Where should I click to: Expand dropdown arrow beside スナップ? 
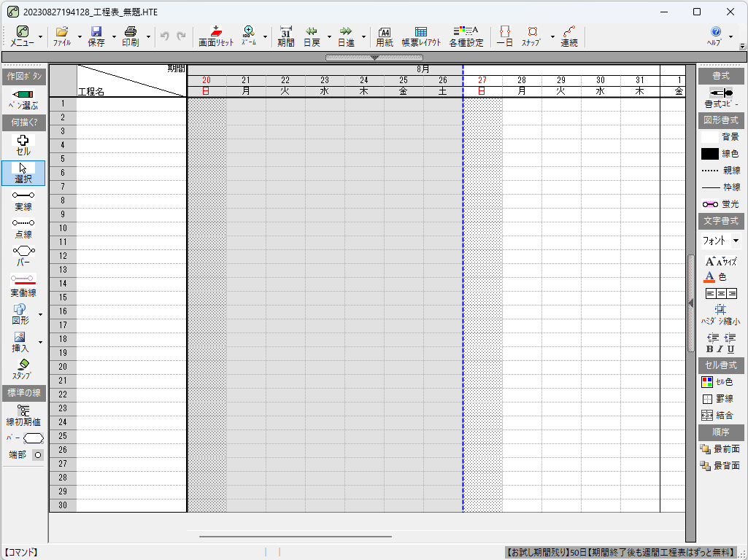pyautogui.click(x=552, y=36)
